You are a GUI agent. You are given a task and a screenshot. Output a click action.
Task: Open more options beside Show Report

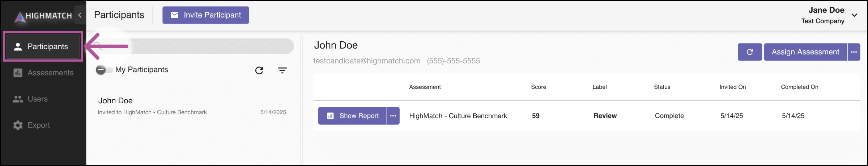(x=393, y=116)
